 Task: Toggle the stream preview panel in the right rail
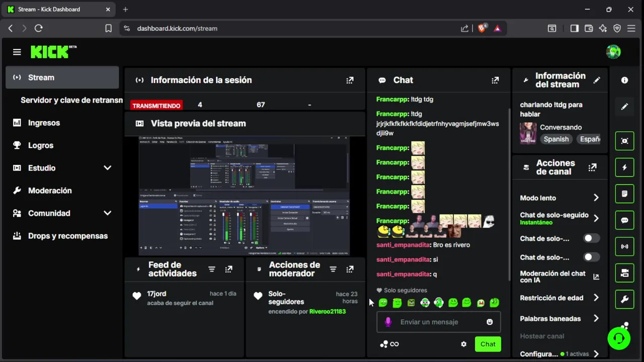click(x=624, y=141)
